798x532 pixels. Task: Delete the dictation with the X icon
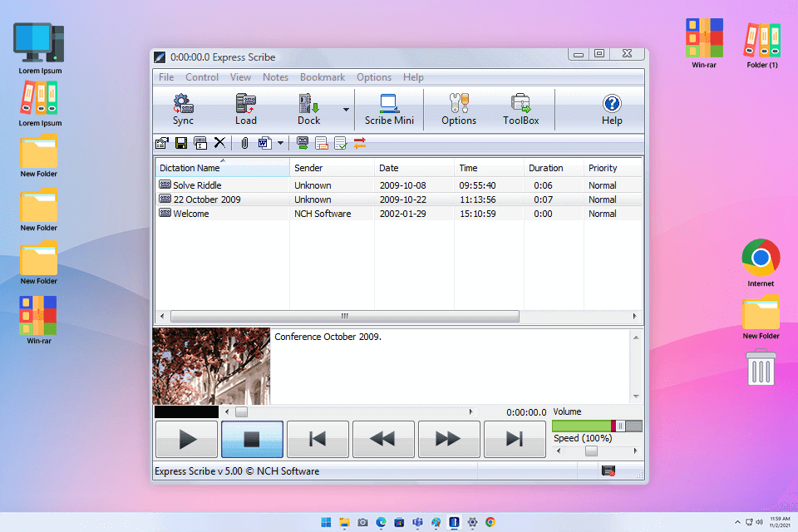coord(219,143)
